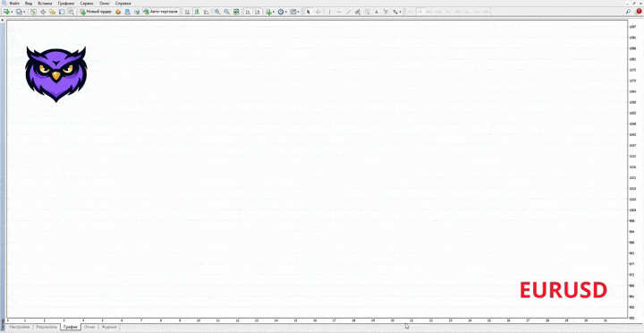The width and height of the screenshot is (644, 333).
Task: Select the crosshair cursor tool
Action: click(318, 12)
